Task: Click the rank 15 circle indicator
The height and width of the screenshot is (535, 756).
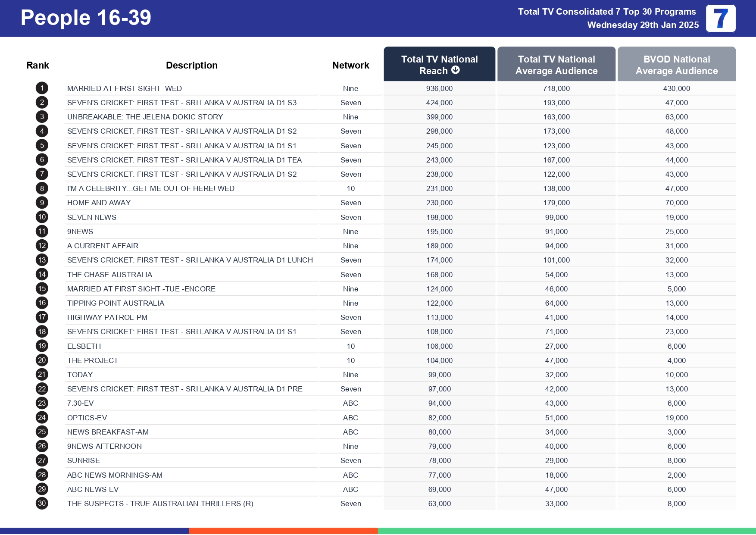Action: click(x=41, y=288)
